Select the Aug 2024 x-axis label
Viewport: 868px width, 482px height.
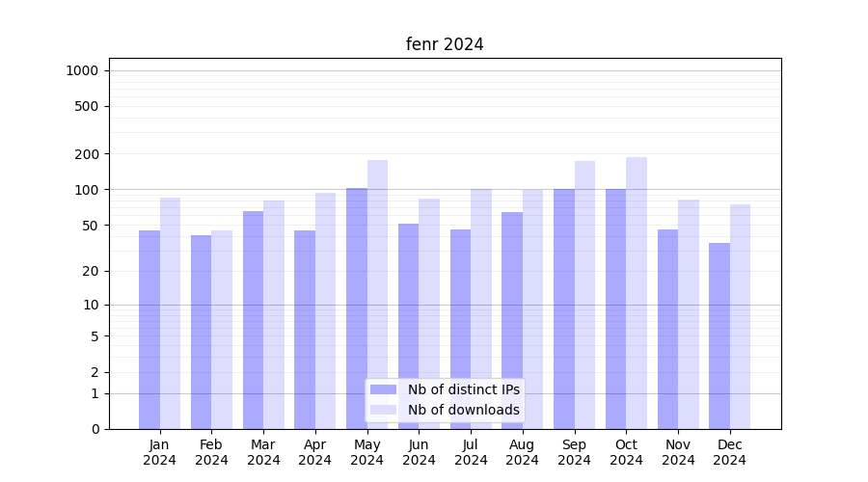pyautogui.click(x=522, y=452)
